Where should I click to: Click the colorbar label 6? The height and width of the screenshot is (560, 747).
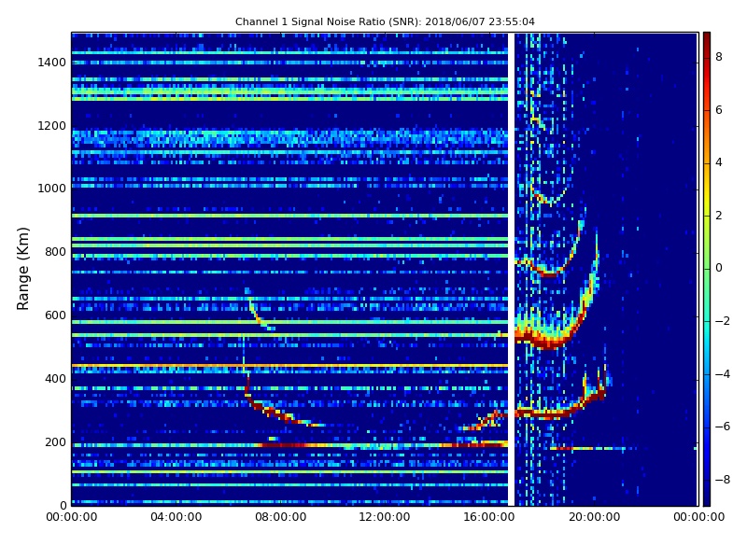(x=719, y=110)
